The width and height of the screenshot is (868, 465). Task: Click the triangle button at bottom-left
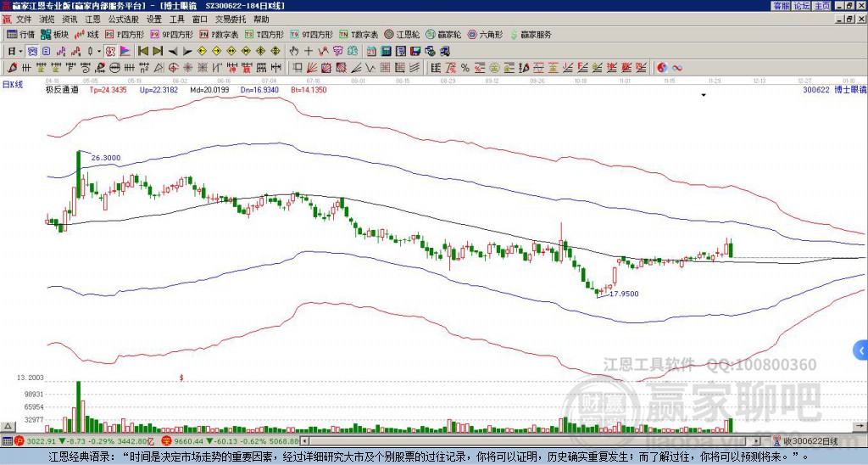tap(8, 426)
